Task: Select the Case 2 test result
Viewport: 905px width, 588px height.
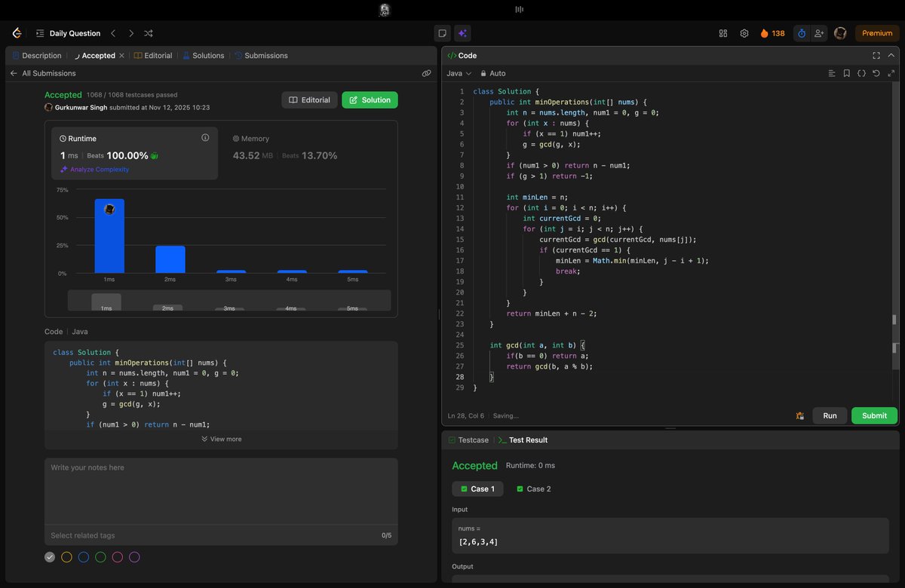Action: click(x=534, y=488)
